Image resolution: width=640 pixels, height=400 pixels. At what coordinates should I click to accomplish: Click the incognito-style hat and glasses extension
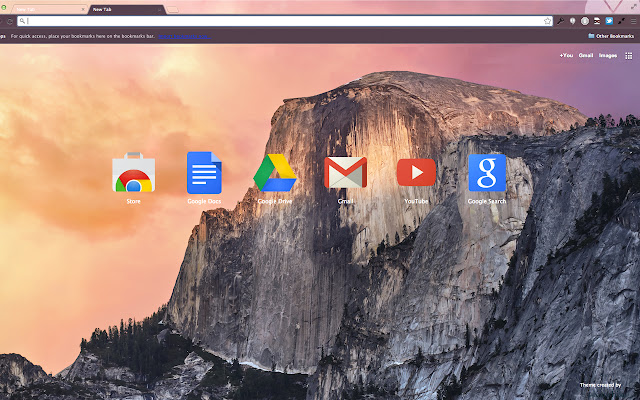pyautogui.click(x=597, y=21)
